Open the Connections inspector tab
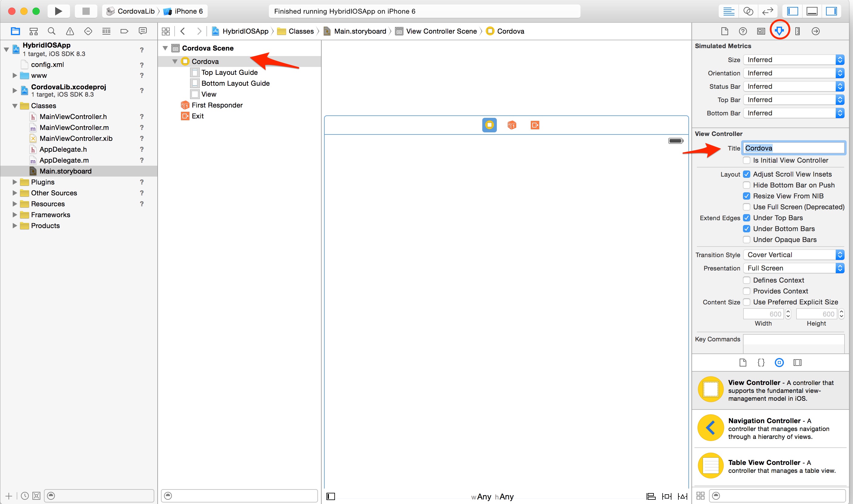 pyautogui.click(x=816, y=31)
